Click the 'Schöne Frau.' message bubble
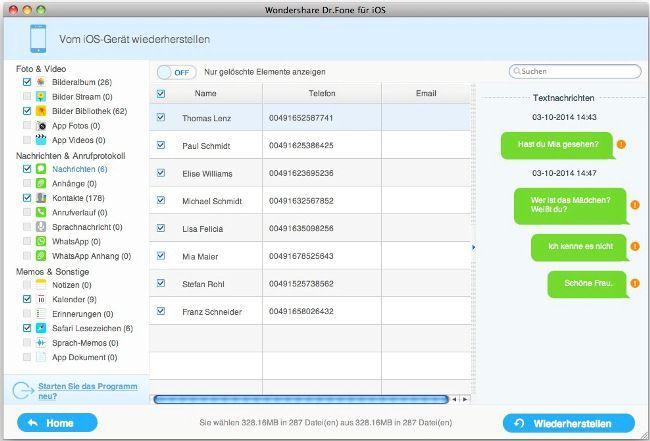Image resolution: width=650 pixels, height=441 pixels. point(588,284)
